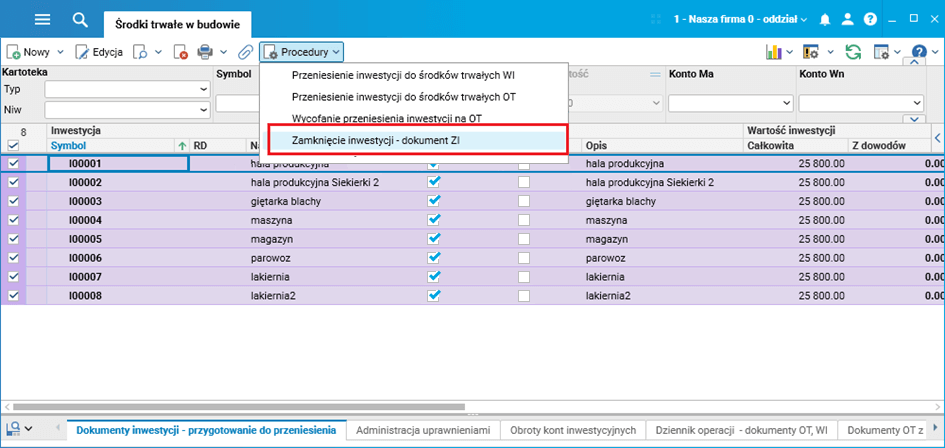Create a new record with Nowy
This screenshot has width=945, height=448.
pyautogui.click(x=28, y=52)
